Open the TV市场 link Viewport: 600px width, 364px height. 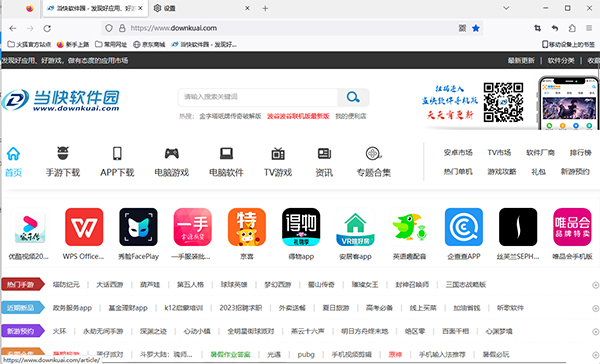tap(499, 152)
